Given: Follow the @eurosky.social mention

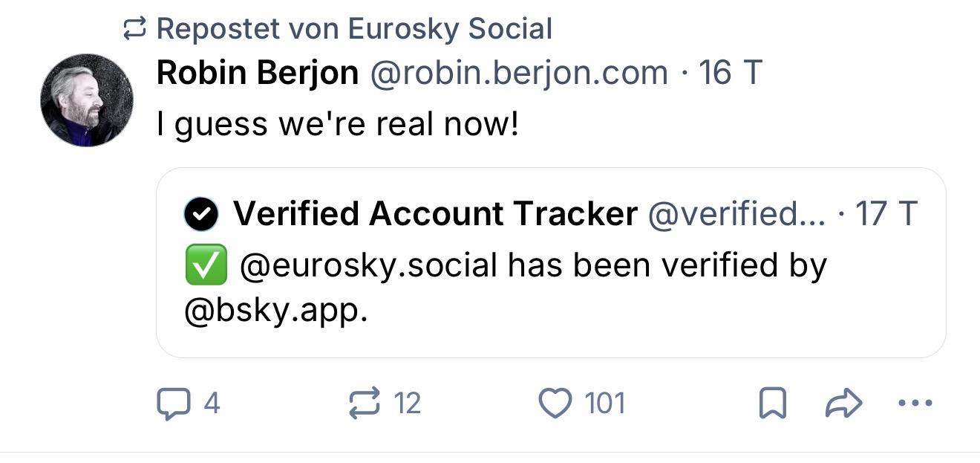Looking at the screenshot, I should point(367,266).
